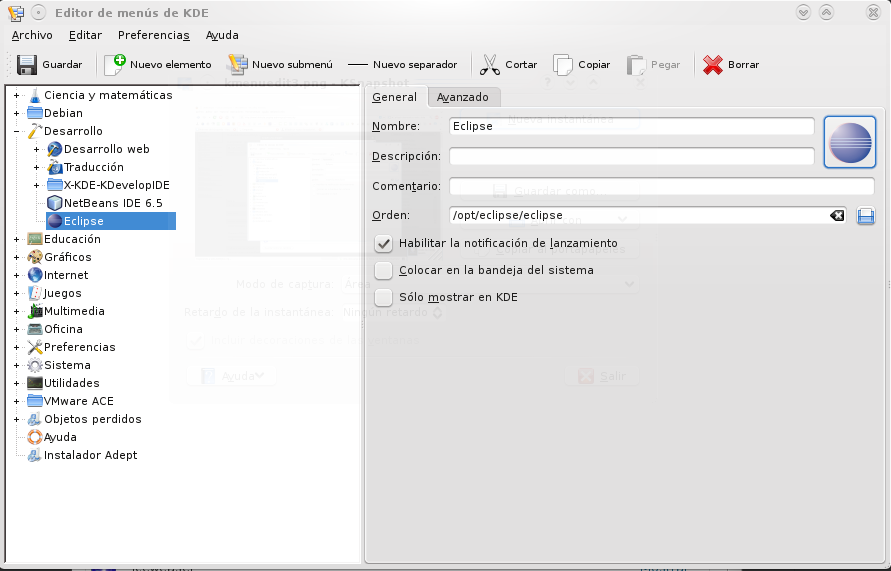891x571 pixels.
Task: Expand the VMware ACE tree node
Action: 16,401
